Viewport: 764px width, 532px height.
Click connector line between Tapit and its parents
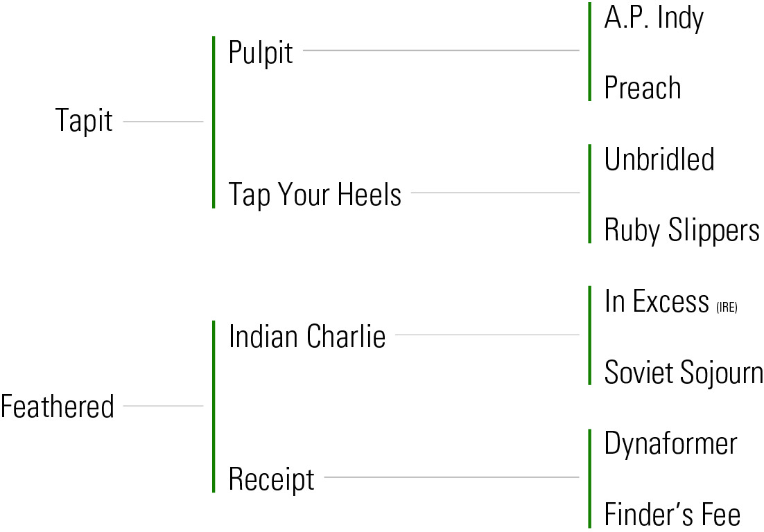[x=163, y=122]
